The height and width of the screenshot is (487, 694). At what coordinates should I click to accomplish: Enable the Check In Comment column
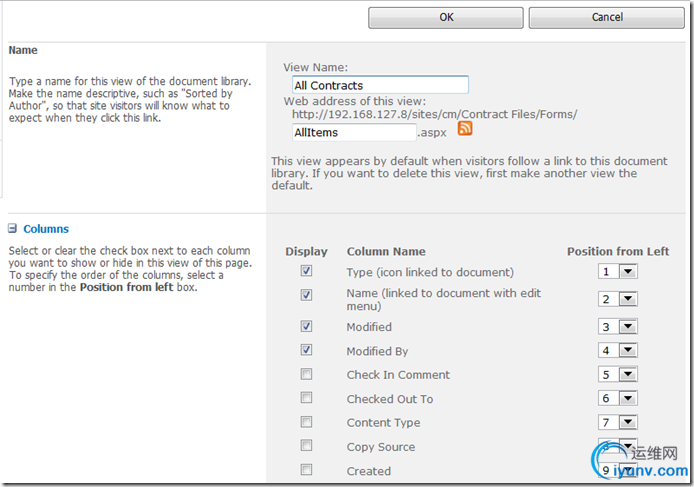coord(306,374)
